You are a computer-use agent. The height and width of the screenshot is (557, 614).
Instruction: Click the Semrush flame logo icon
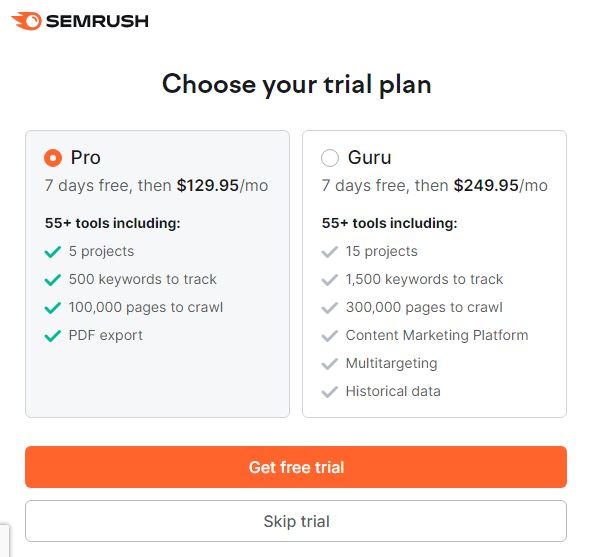[26, 21]
